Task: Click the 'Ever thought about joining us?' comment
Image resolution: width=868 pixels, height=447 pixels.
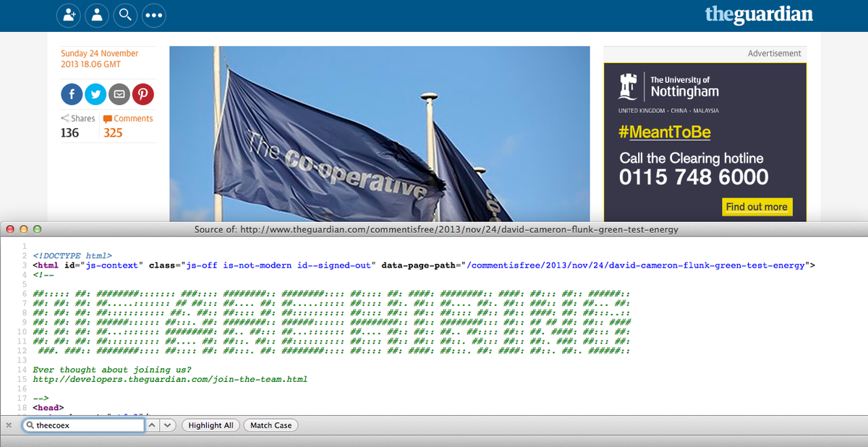Action: pos(112,369)
